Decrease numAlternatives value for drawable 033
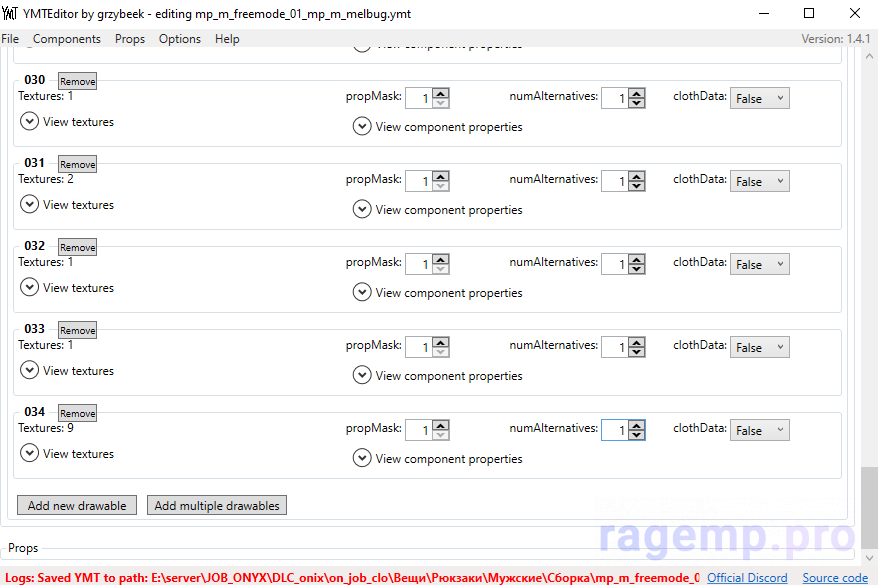This screenshot has height=585, width=878. [637, 353]
